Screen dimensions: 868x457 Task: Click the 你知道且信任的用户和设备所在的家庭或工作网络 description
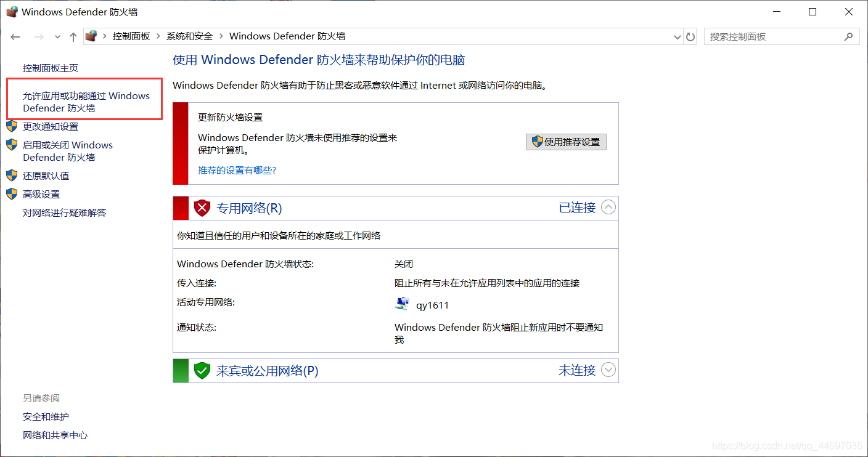[x=279, y=235]
